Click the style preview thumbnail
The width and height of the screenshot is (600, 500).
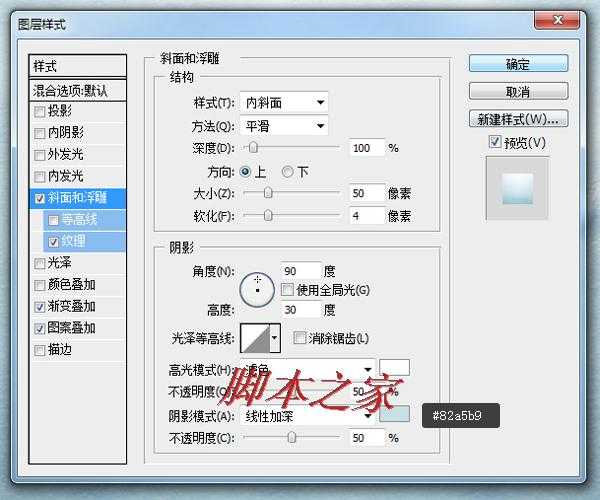click(x=517, y=188)
